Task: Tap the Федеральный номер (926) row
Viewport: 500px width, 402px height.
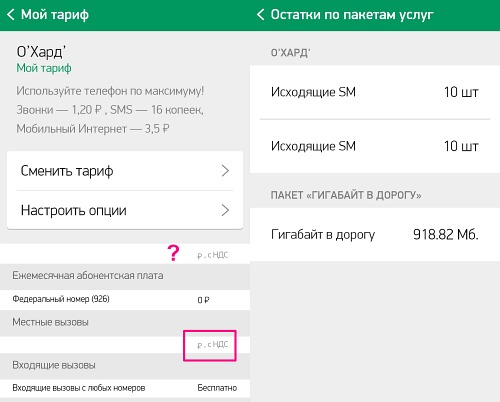Action: 125,300
